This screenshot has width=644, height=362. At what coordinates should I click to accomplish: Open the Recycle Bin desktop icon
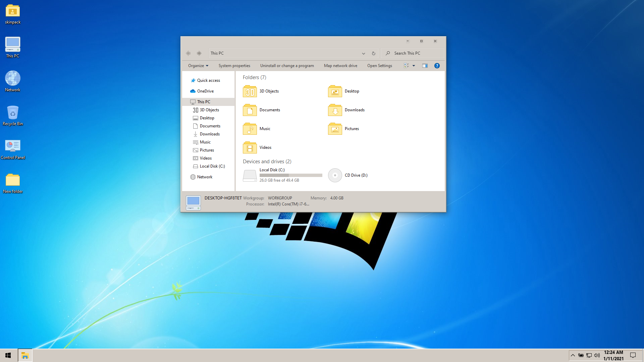[13, 113]
